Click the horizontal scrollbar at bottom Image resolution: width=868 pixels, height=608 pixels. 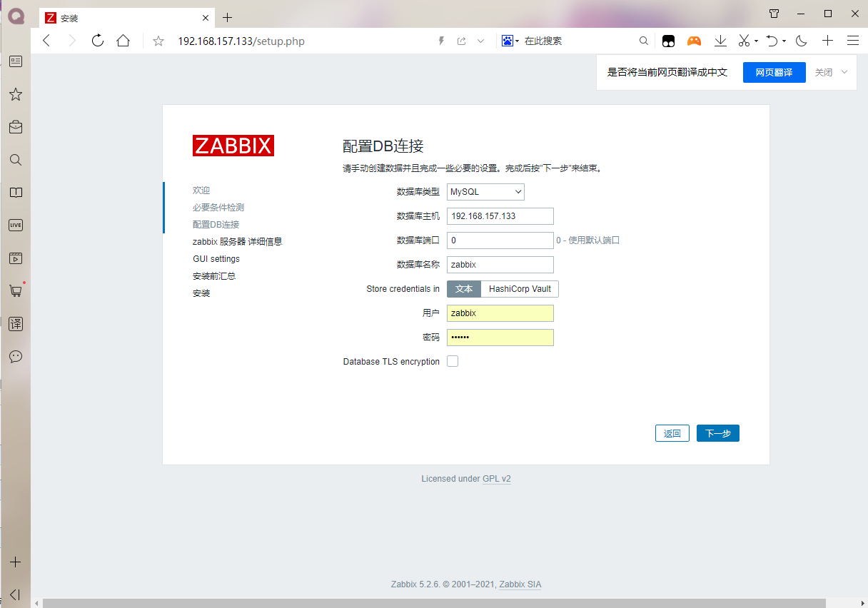(435, 603)
